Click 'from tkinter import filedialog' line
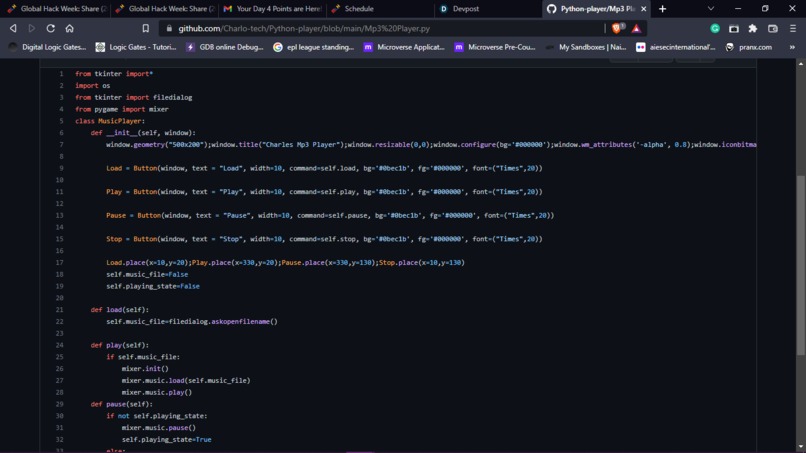806x453 pixels. click(x=134, y=97)
